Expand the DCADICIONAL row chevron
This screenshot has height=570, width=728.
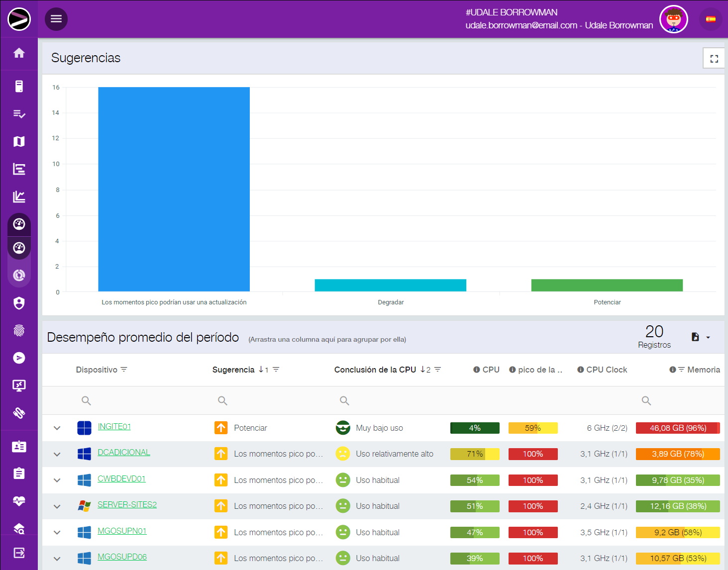pyautogui.click(x=57, y=454)
